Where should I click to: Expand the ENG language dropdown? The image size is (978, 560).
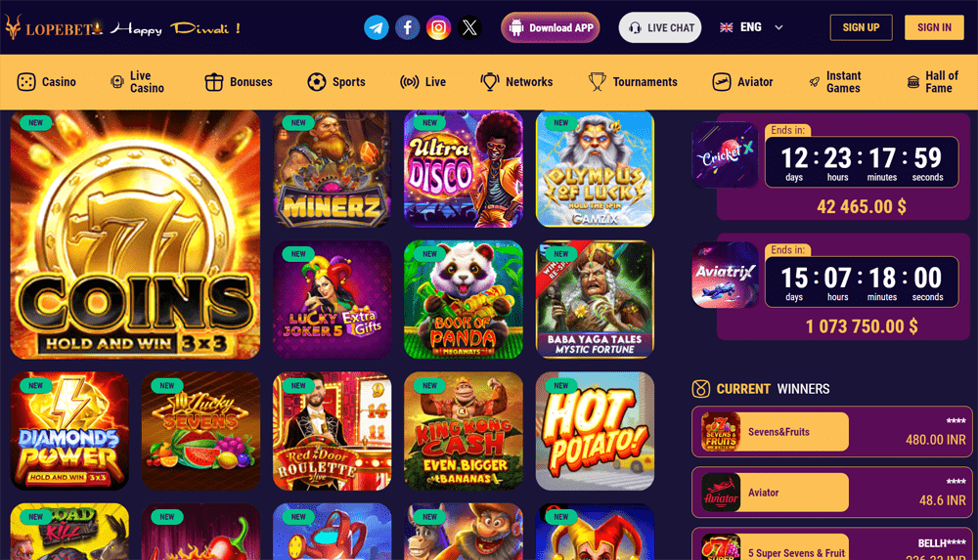[751, 27]
